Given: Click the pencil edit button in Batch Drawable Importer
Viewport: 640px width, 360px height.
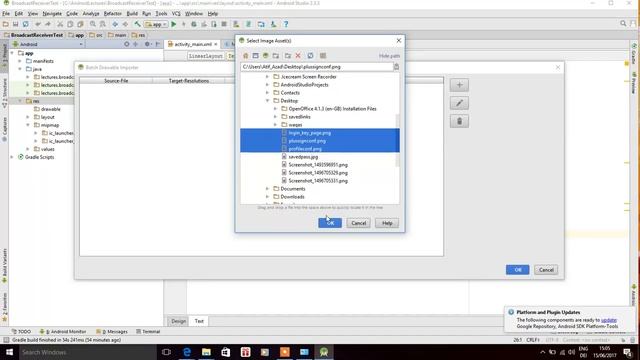Looking at the screenshot, I should [x=459, y=103].
